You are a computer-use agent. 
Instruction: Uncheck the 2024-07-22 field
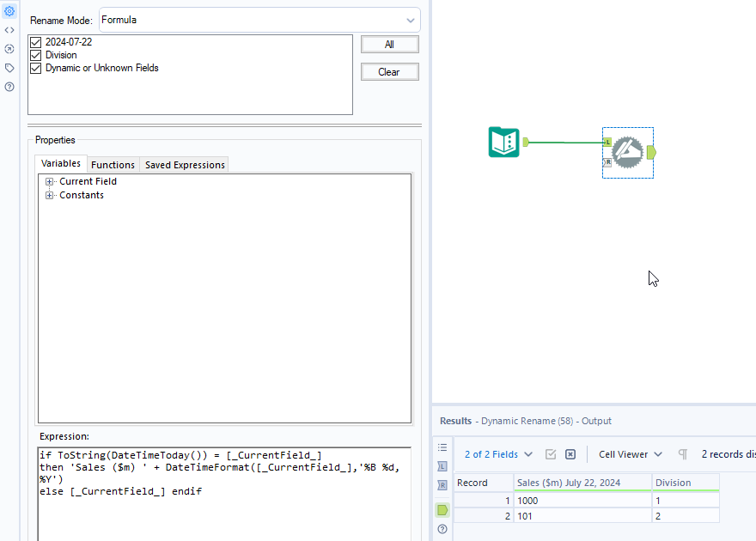click(x=35, y=41)
